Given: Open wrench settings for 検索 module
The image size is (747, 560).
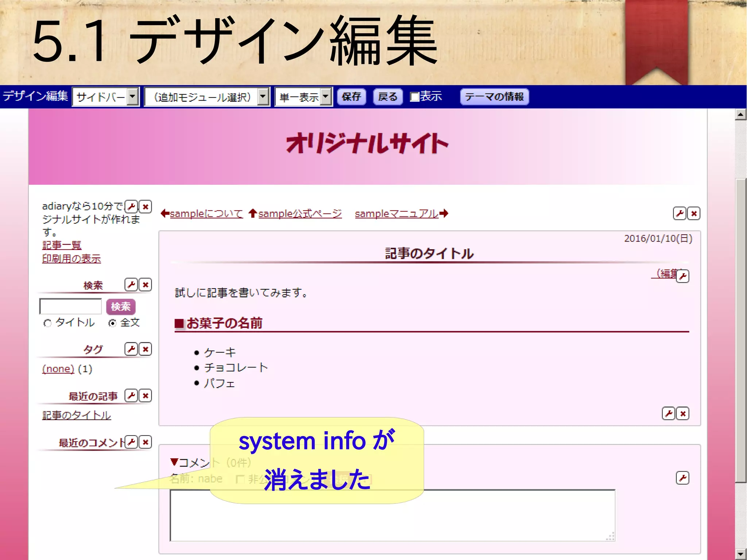Looking at the screenshot, I should point(131,285).
